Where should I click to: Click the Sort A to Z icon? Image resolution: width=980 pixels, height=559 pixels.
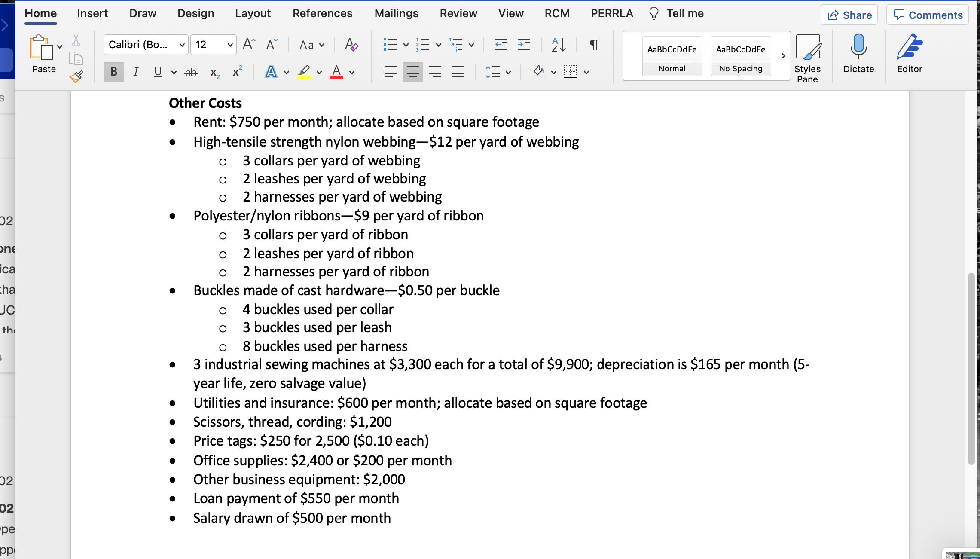(x=559, y=44)
